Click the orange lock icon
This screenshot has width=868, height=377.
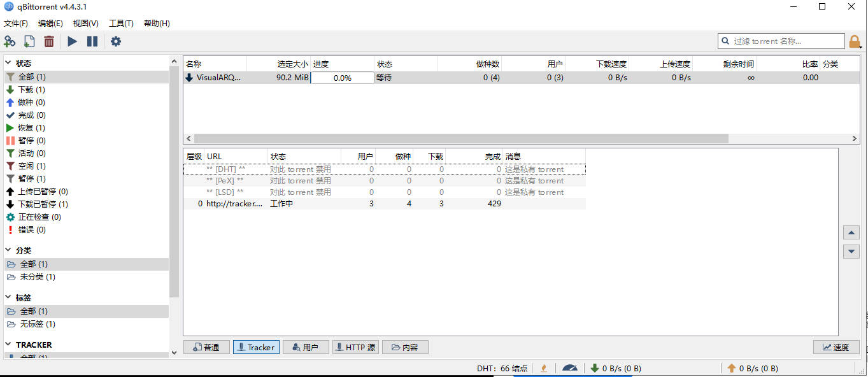[855, 41]
